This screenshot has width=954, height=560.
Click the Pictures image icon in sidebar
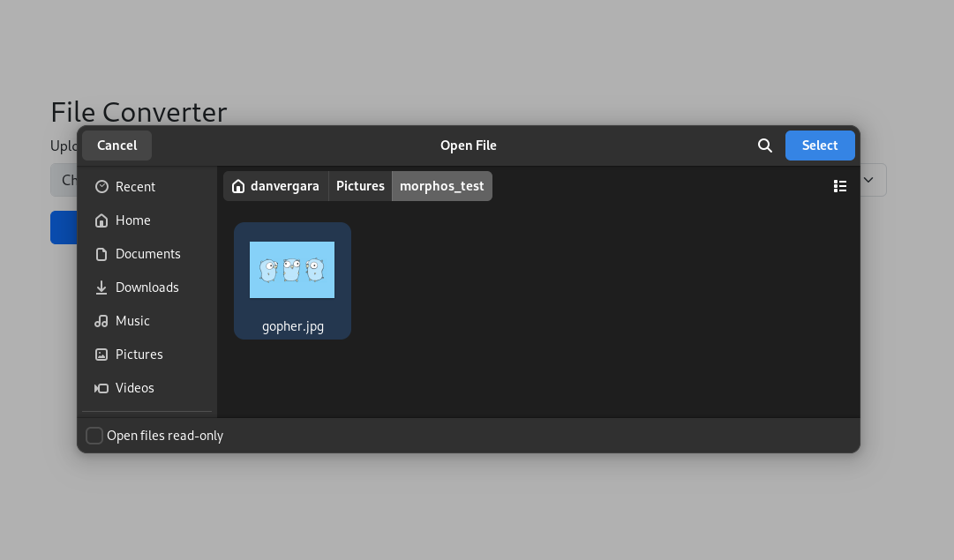(101, 354)
